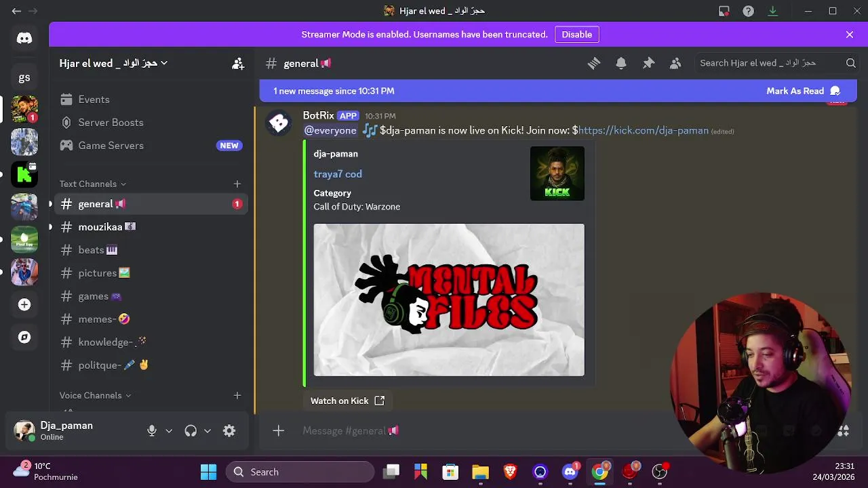Toggle member list icon
Viewport: 868px width, 488px height.
pyautogui.click(x=675, y=63)
